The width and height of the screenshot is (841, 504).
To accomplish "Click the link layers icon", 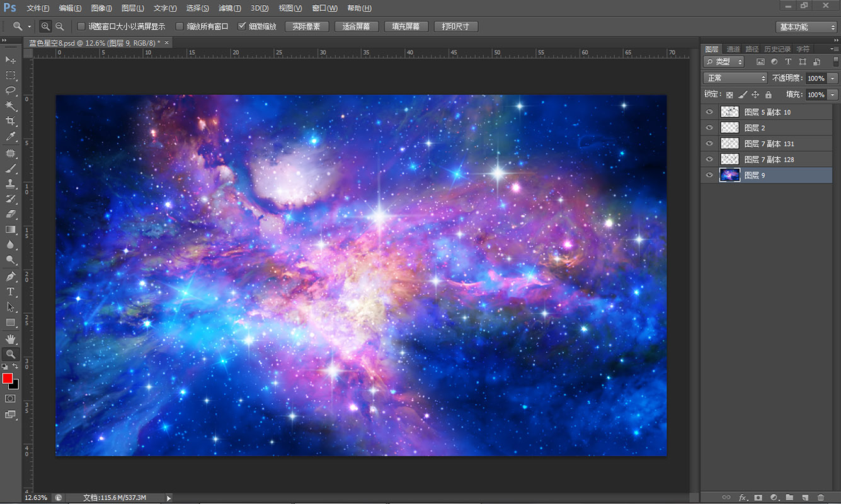I will pos(726,498).
